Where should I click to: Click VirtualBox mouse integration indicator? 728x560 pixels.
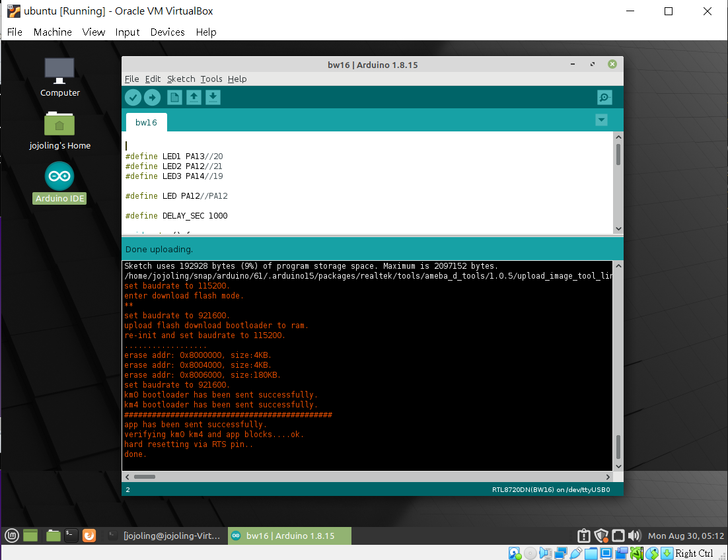click(x=652, y=553)
